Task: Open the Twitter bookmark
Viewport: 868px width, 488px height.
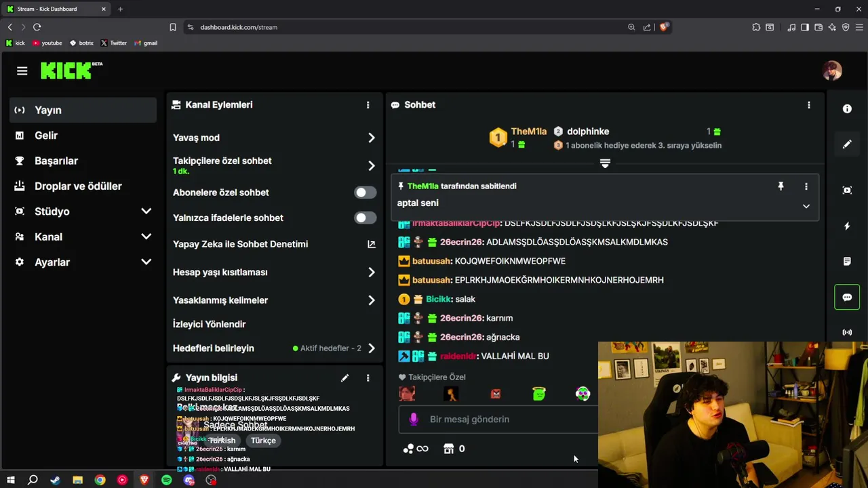Action: tap(113, 43)
